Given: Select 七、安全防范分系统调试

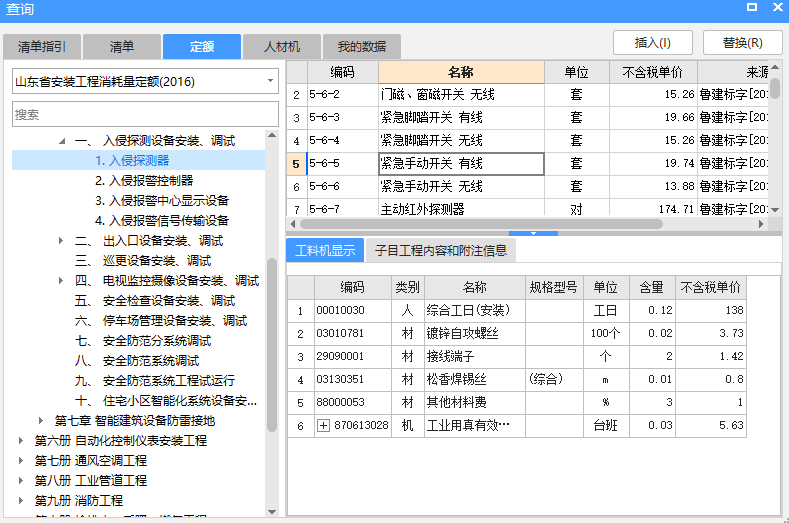Looking at the screenshot, I should click(143, 341).
